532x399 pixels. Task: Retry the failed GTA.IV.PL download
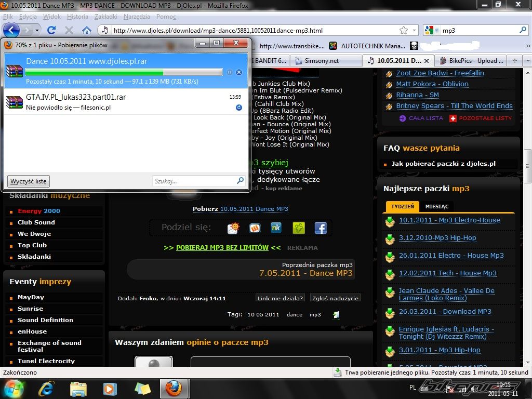click(x=239, y=108)
